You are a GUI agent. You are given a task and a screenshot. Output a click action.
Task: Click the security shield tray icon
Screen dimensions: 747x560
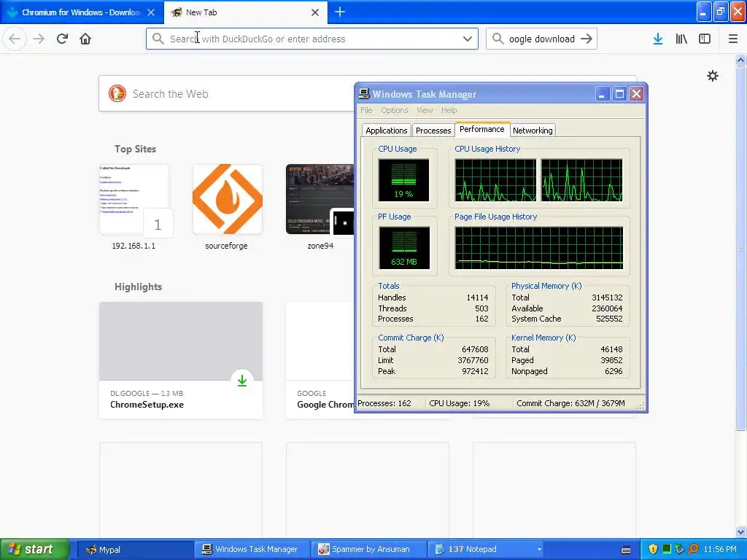tap(653, 549)
